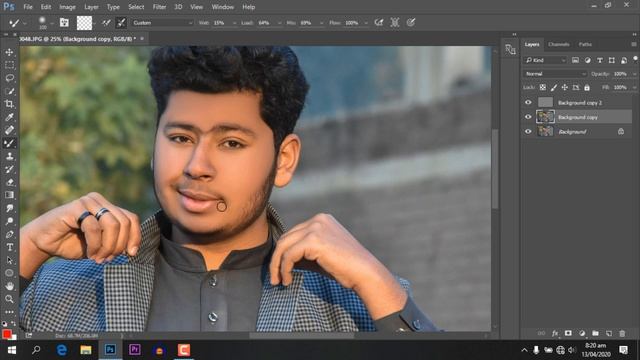Viewport: 640px width, 360px height.
Task: Click the red foreground color swatch
Action: pos(7,334)
